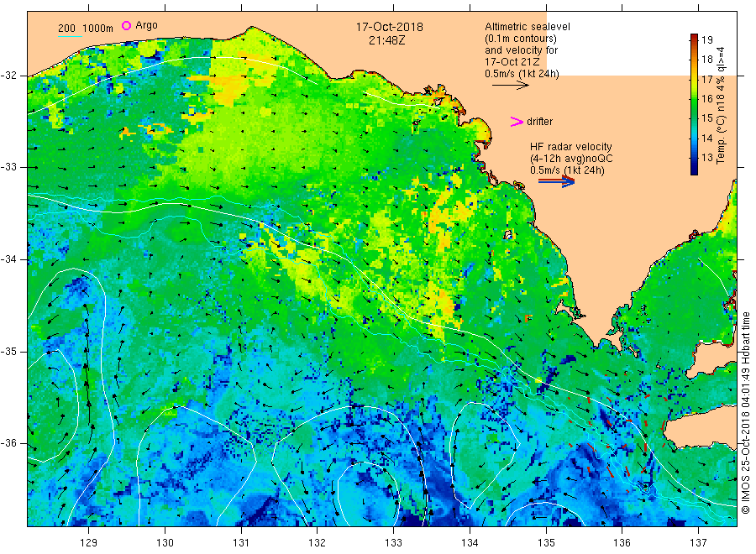Click the '(4-12h avg)noQC' legend text
Viewport: 756px width, 554px height.
coord(571,159)
